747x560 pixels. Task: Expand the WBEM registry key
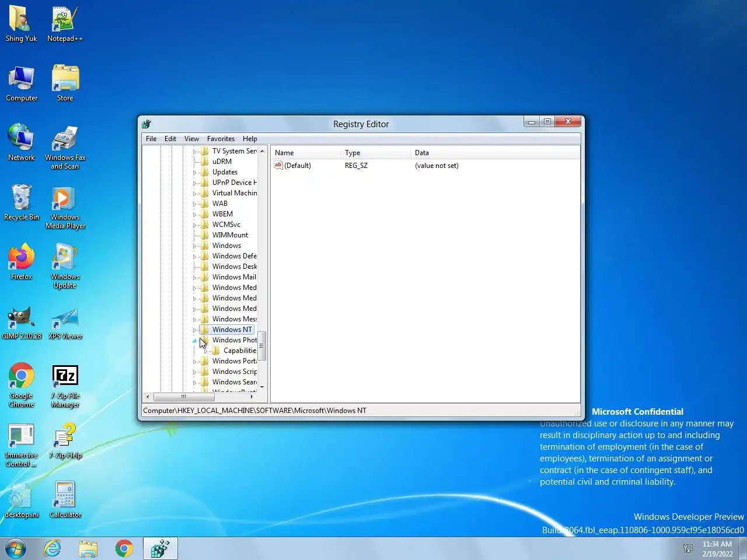point(194,215)
